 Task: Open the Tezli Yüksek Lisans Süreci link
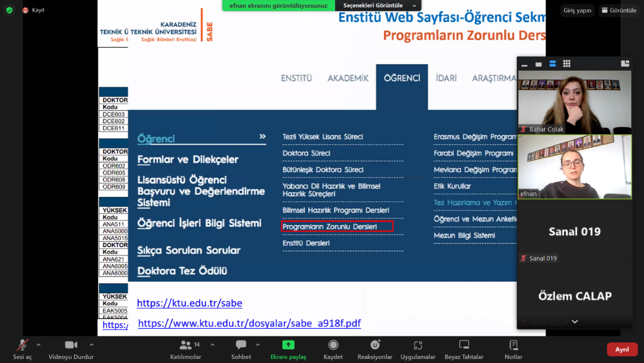(x=323, y=137)
